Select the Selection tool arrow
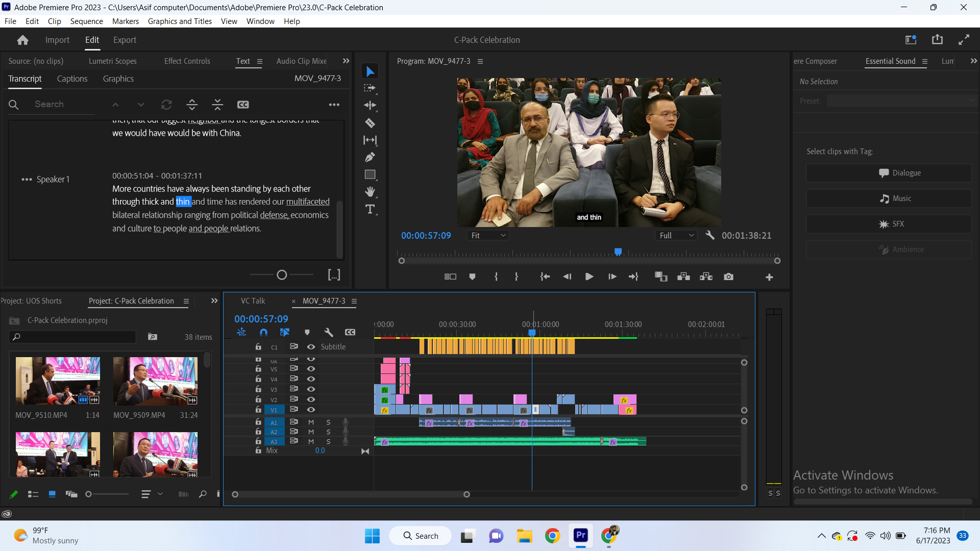 click(x=370, y=71)
